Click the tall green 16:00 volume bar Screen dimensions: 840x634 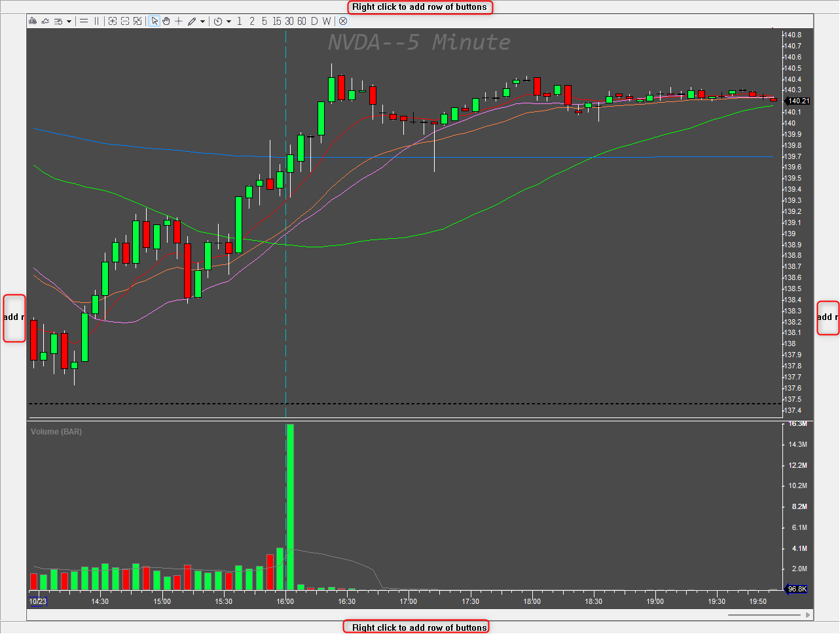click(290, 507)
